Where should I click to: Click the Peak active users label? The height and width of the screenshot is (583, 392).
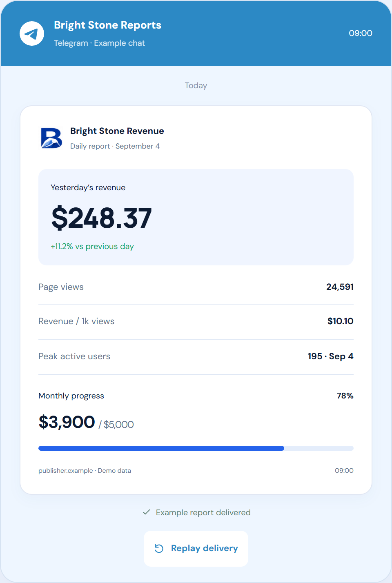pos(74,356)
